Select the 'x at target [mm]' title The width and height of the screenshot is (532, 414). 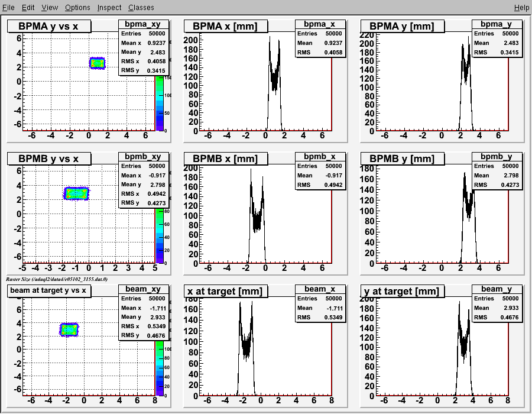226,291
